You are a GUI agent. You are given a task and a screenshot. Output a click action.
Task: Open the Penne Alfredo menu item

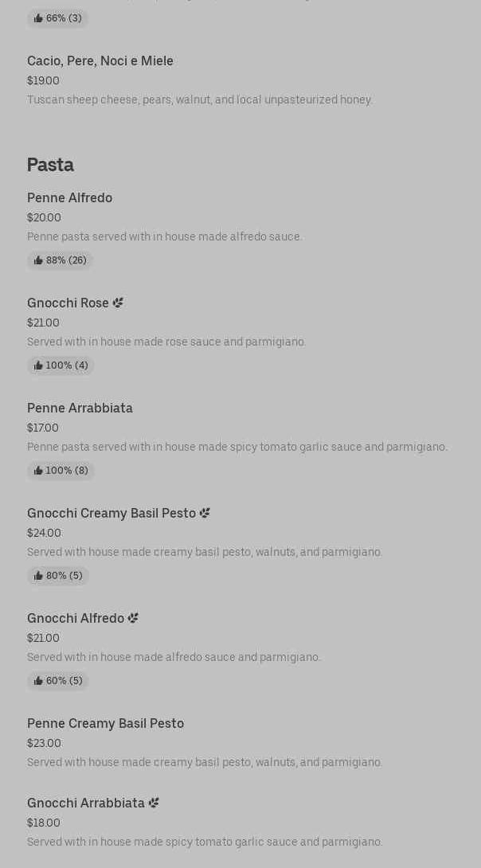(69, 197)
